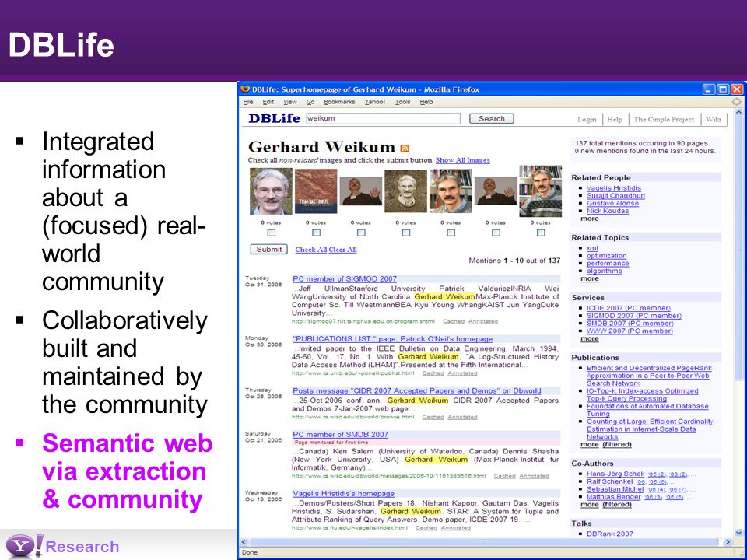Open Vagelis Hristidis's homepage mention

[x=343, y=494]
